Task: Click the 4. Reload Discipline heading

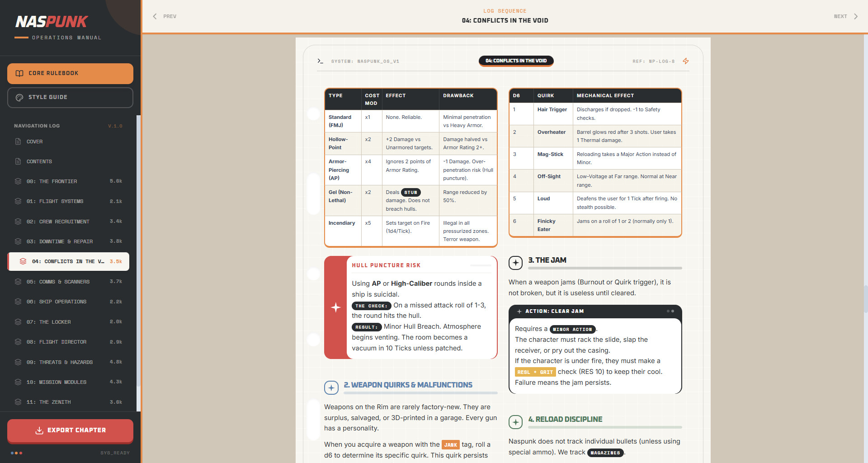Action: click(x=565, y=419)
